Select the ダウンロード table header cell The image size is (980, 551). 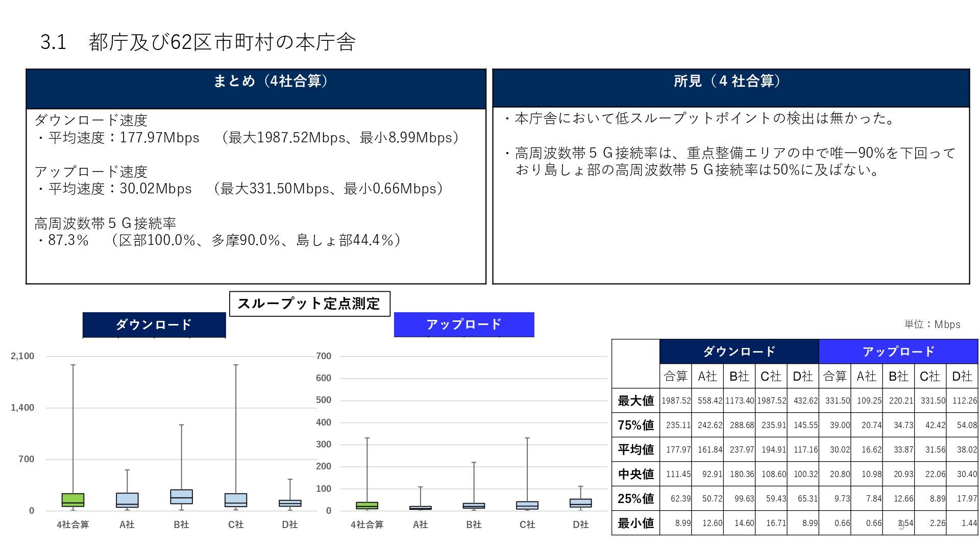[x=739, y=352]
